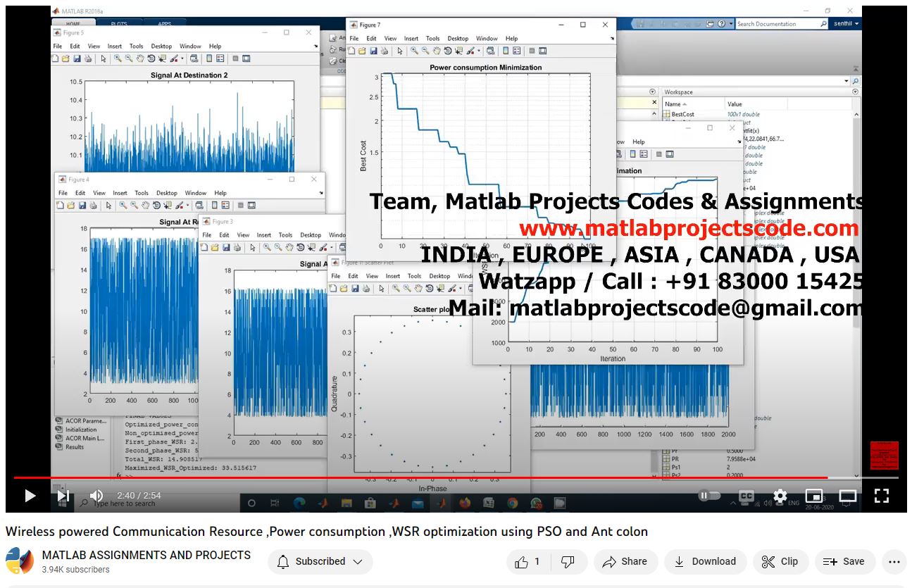Collapse MATLAB toolstrip with up arrow
Viewport: 912px width, 588px height.
tap(856, 68)
